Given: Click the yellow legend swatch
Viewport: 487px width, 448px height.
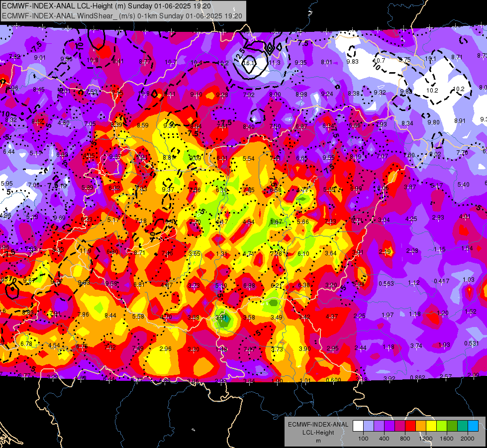Looking at the screenshot, I should click(x=431, y=426).
